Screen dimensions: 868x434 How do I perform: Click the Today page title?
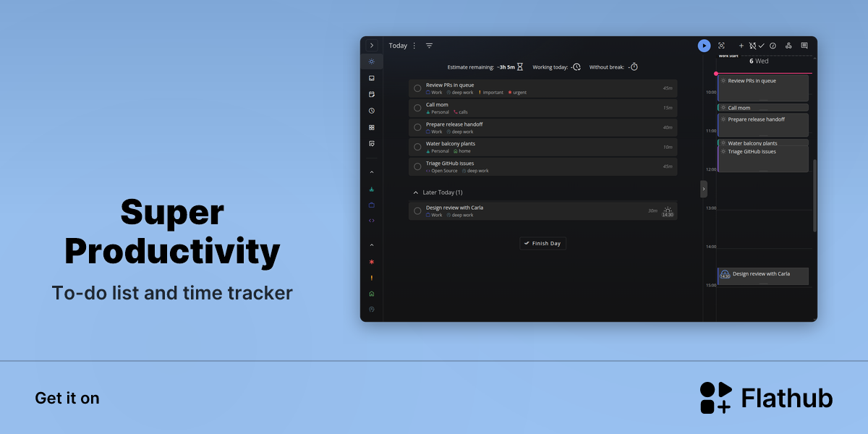(398, 46)
